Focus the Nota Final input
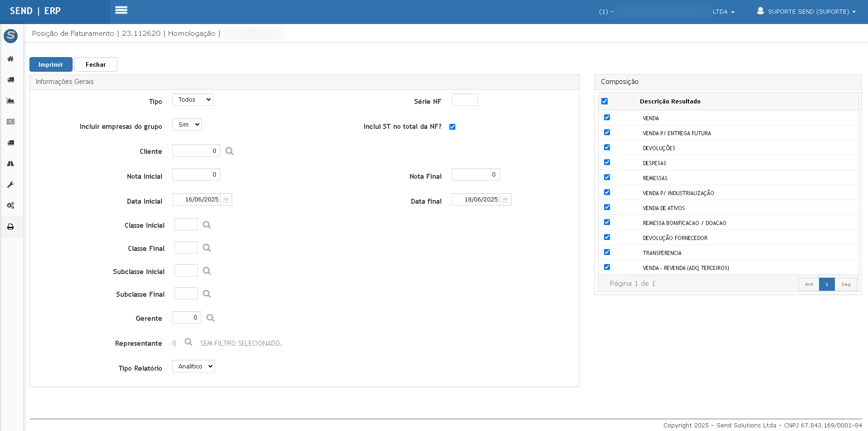Screen dimensions: 868x431 [x=476, y=175]
